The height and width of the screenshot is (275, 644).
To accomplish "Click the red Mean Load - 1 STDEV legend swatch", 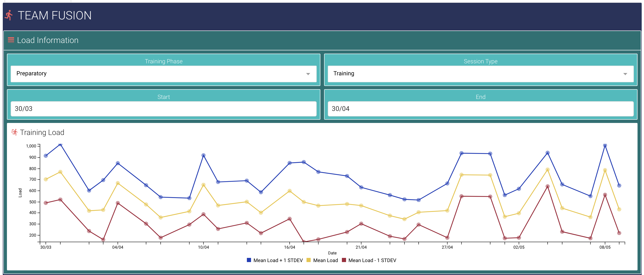I will [344, 260].
